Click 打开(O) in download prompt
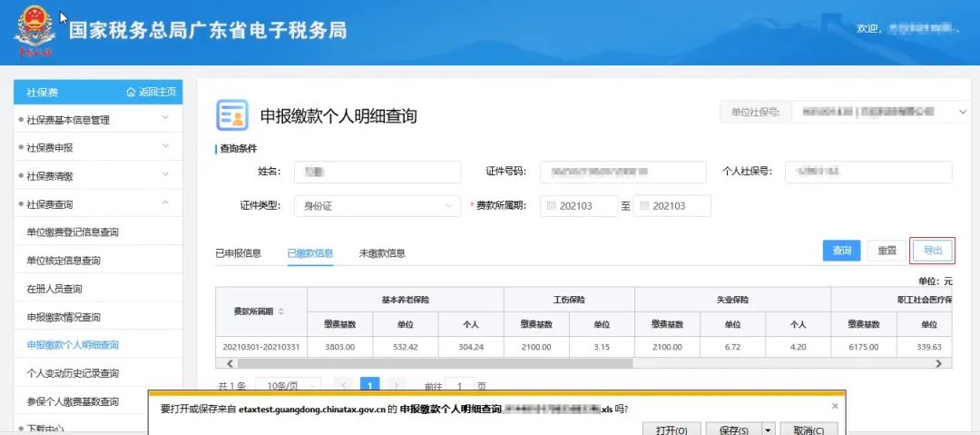The image size is (980, 435). coord(671,430)
